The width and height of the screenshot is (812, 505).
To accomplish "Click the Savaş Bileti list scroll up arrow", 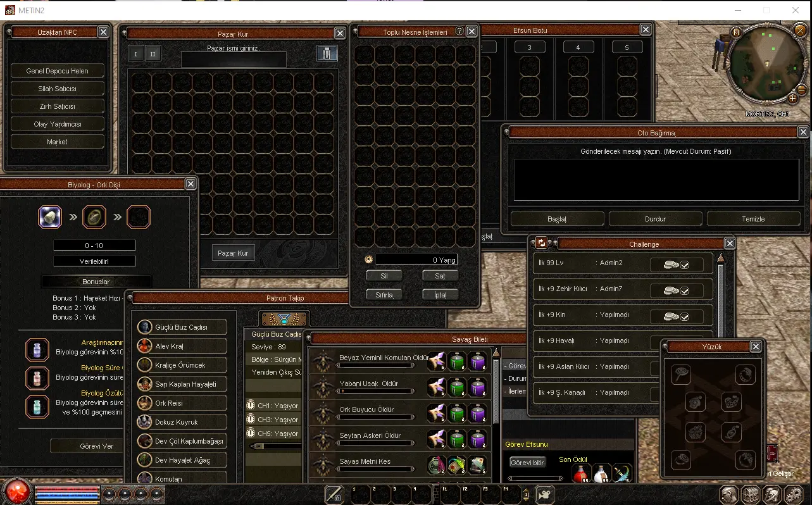I will tap(496, 353).
